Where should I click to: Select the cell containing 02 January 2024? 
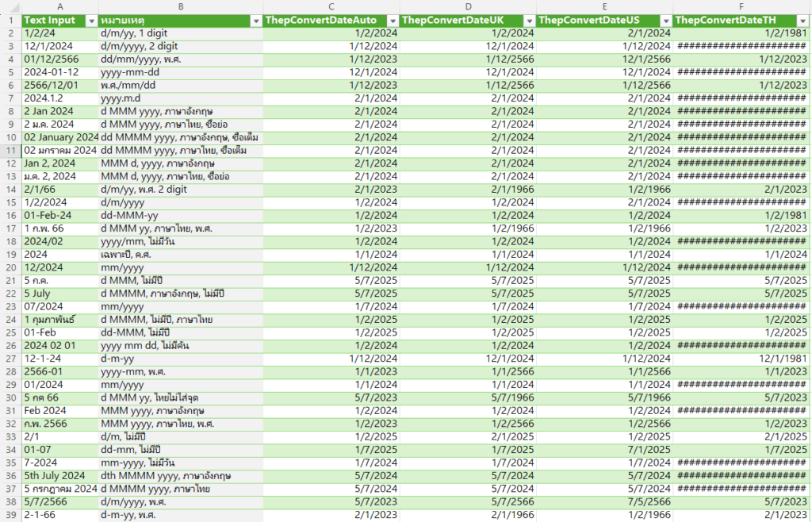click(x=60, y=137)
